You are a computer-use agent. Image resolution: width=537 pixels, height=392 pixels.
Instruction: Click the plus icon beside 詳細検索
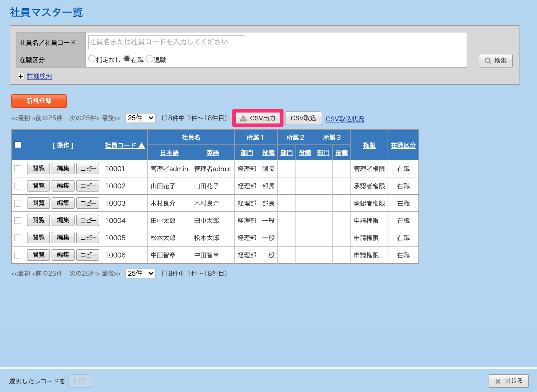pos(21,76)
